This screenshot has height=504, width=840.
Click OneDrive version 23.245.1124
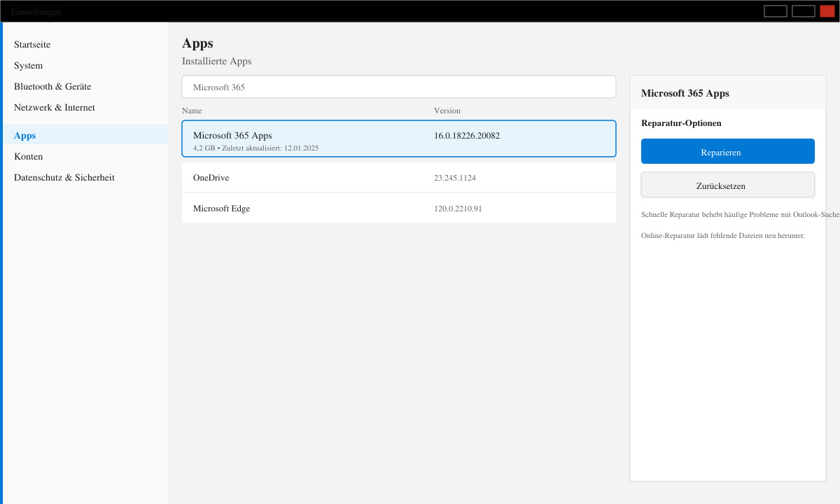point(455,178)
